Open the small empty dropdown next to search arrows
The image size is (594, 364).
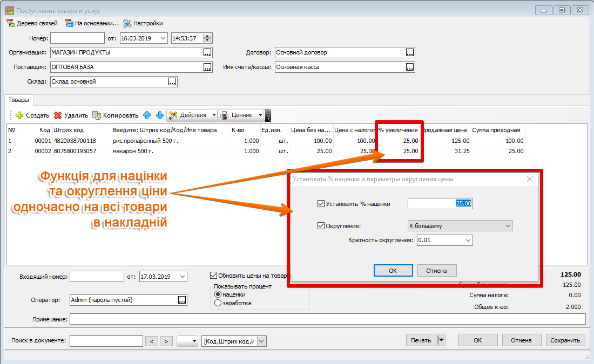pos(187,341)
